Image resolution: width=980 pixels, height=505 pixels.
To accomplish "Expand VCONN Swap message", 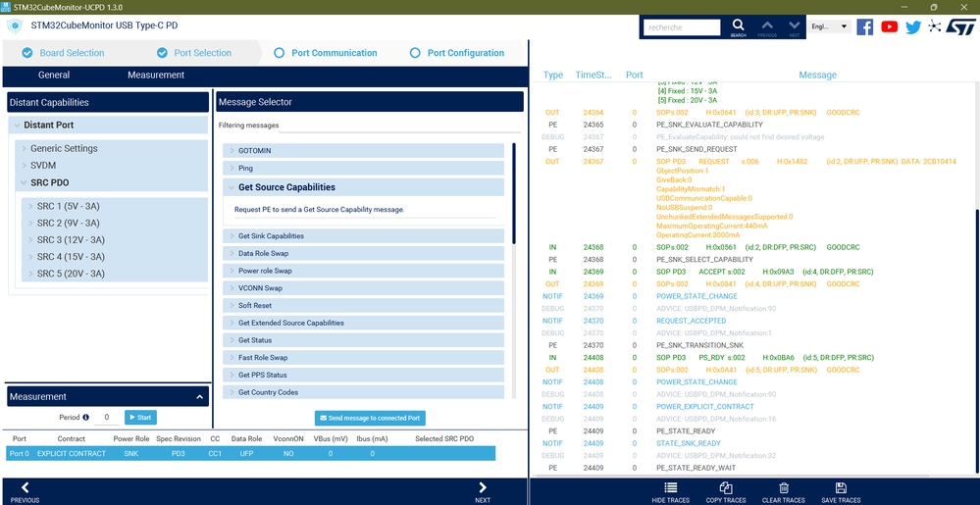I will click(363, 288).
